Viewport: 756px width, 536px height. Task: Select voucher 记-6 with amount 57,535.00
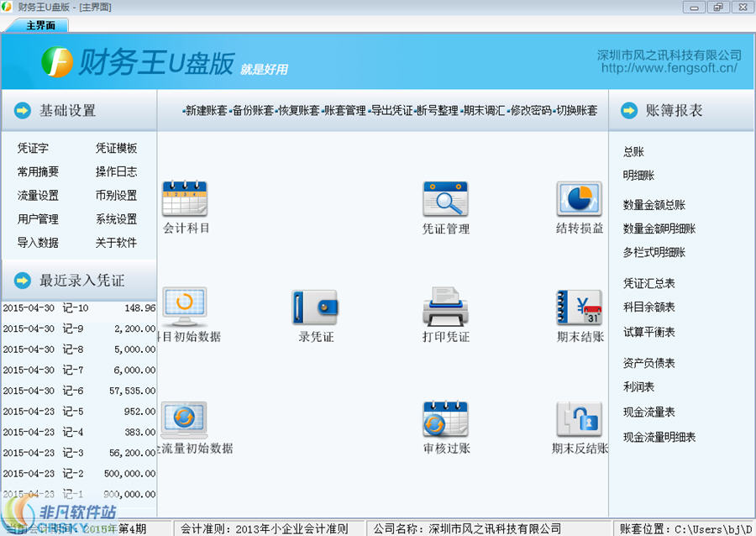pos(79,391)
